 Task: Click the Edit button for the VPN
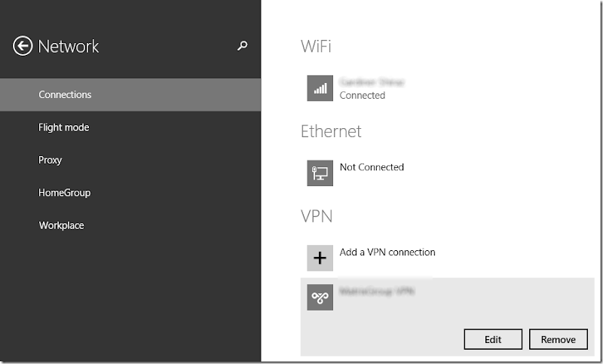coord(493,340)
